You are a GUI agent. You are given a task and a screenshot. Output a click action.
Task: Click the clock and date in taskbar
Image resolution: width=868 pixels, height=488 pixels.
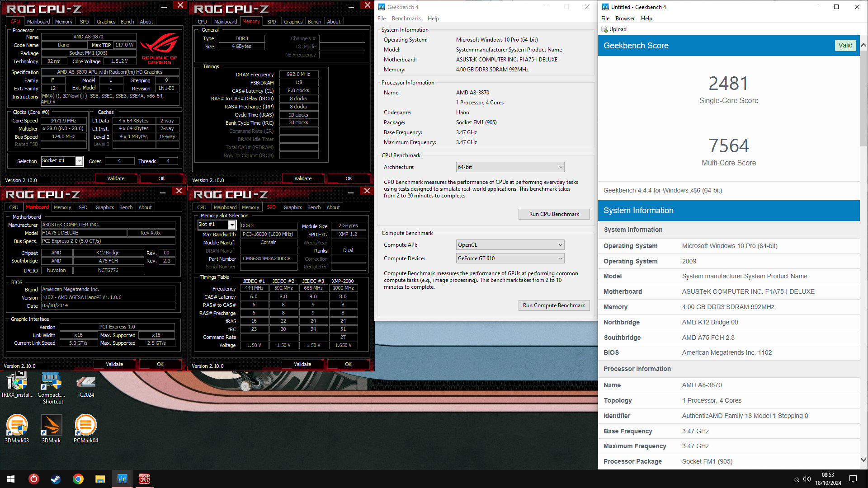(x=828, y=479)
